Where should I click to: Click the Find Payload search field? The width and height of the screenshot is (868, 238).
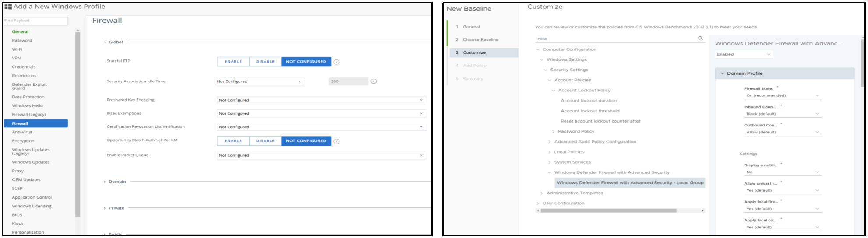[35, 21]
